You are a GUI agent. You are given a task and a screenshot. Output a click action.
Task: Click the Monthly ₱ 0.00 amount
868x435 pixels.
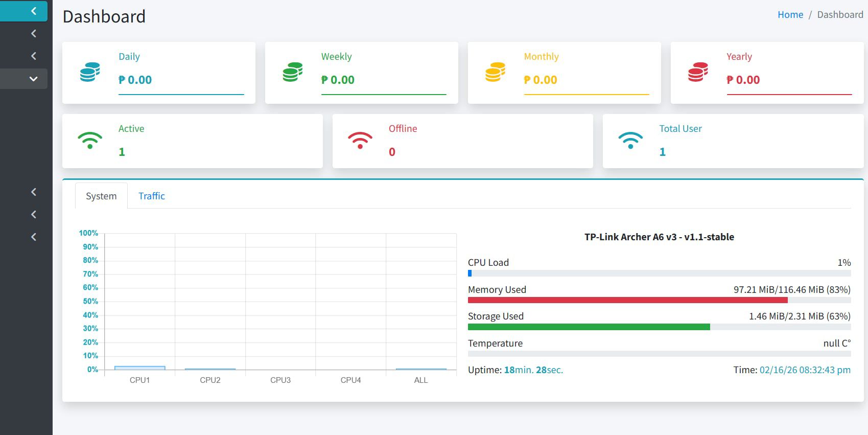(x=541, y=80)
